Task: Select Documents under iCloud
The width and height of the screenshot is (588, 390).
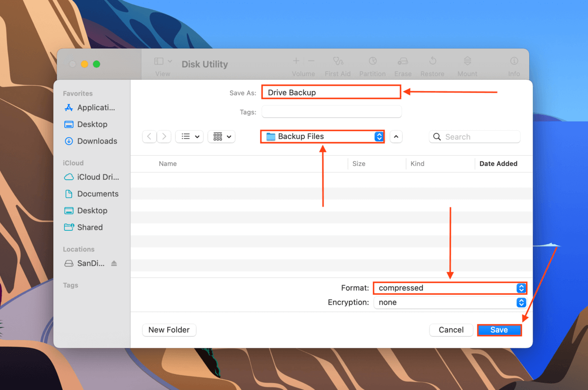Action: (91, 194)
